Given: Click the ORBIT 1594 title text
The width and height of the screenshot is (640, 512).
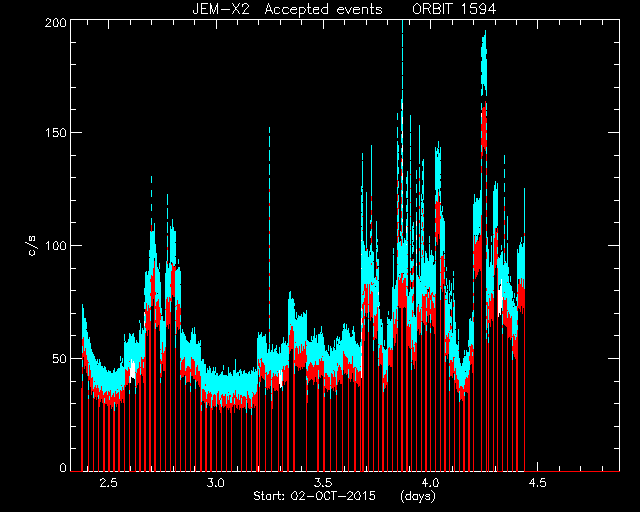Looking at the screenshot, I should click(x=454, y=9).
